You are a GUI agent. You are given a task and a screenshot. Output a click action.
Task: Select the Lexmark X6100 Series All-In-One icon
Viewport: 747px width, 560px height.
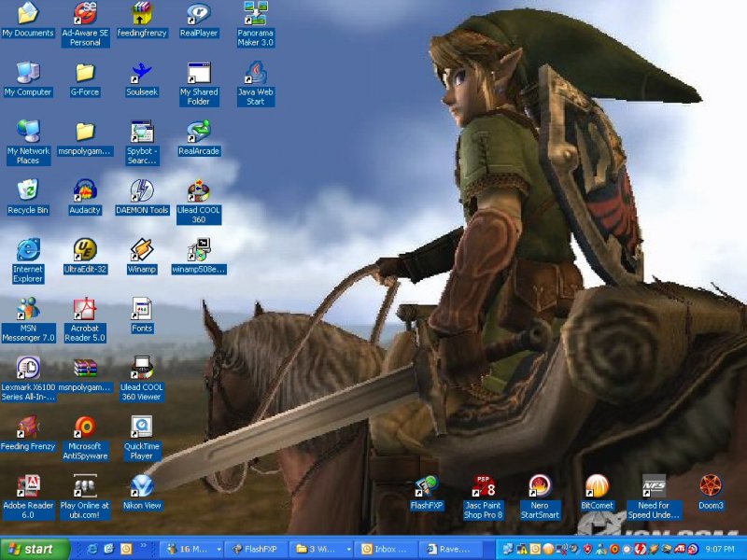[x=28, y=378]
